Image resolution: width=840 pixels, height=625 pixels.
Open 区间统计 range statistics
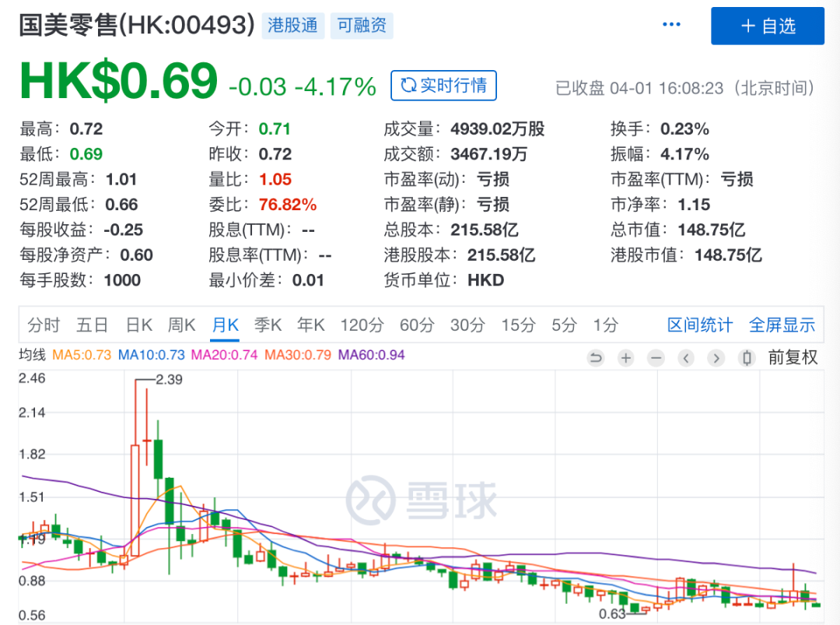pos(700,325)
